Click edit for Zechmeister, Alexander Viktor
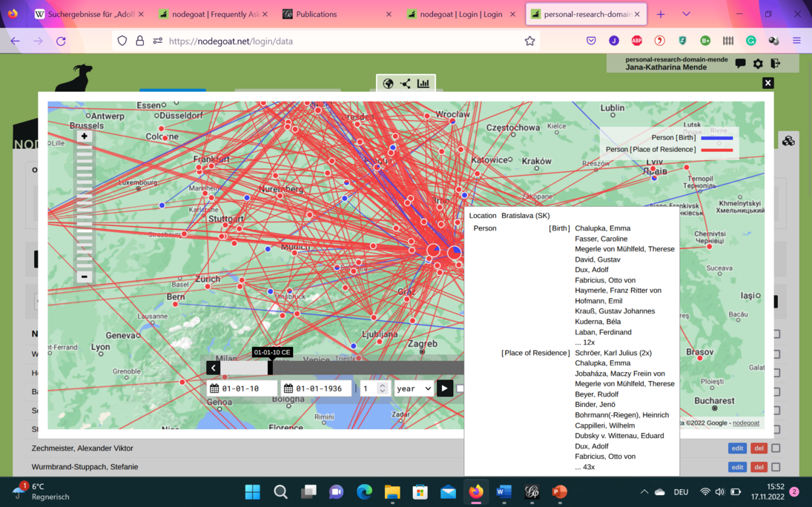 coord(736,448)
